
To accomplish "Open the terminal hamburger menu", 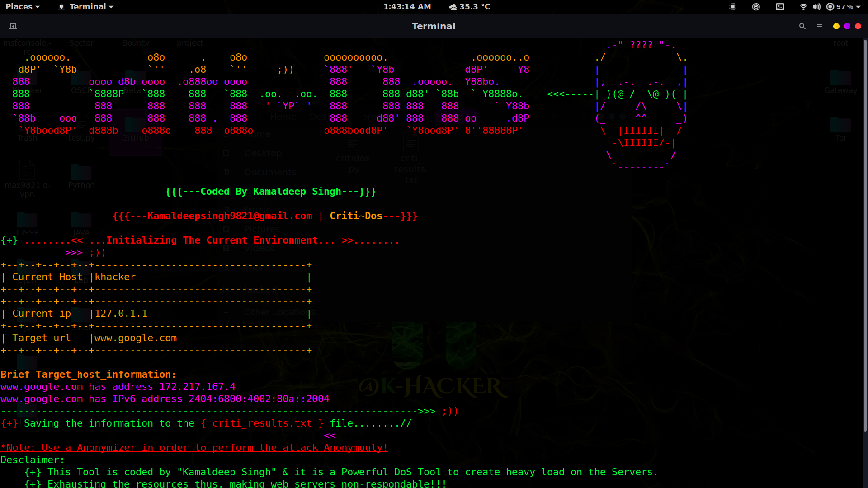I will click(820, 26).
